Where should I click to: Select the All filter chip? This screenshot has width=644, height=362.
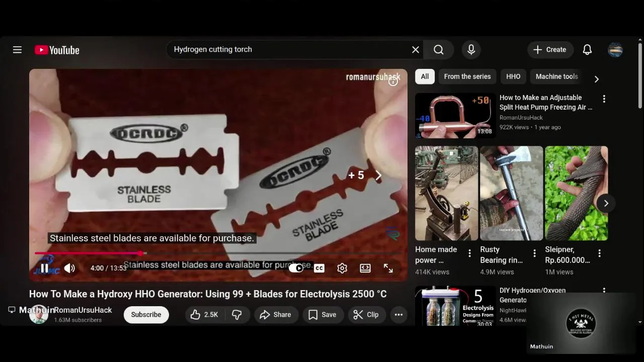click(425, 76)
